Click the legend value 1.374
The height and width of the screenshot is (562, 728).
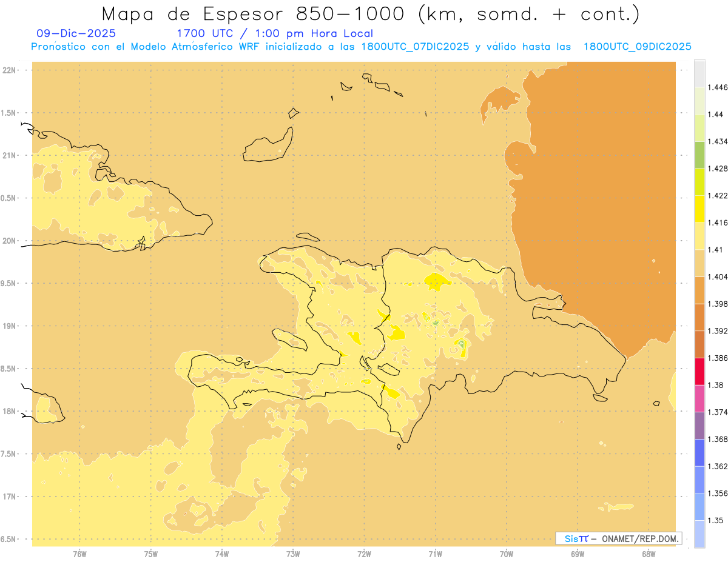[x=717, y=412]
